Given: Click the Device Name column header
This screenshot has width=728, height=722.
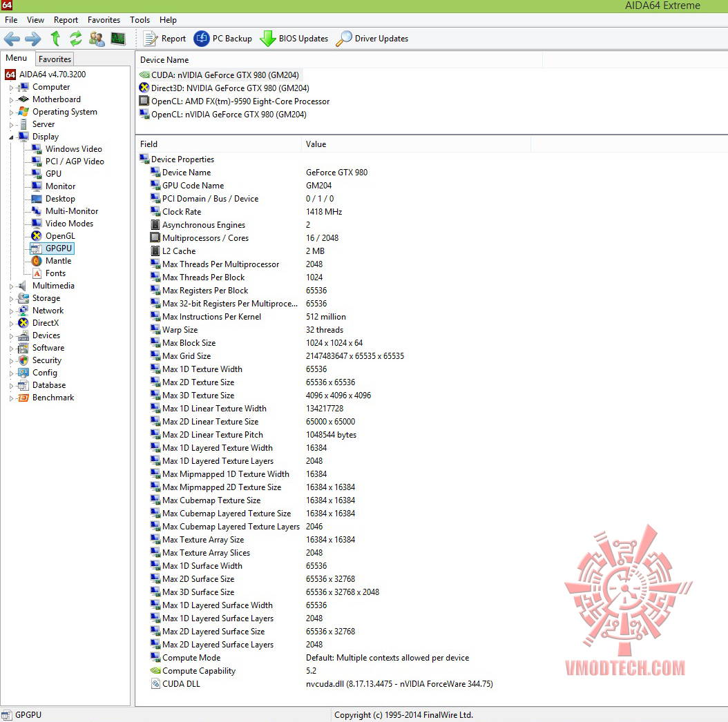Looking at the screenshot, I should pyautogui.click(x=339, y=60).
